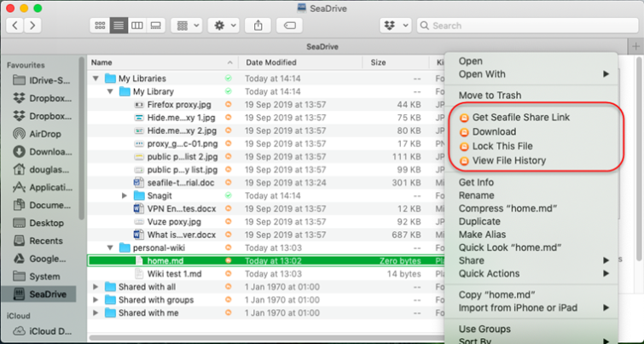The height and width of the screenshot is (344, 644).
Task: Expand the Shared with groups folder
Action: [x=96, y=300]
